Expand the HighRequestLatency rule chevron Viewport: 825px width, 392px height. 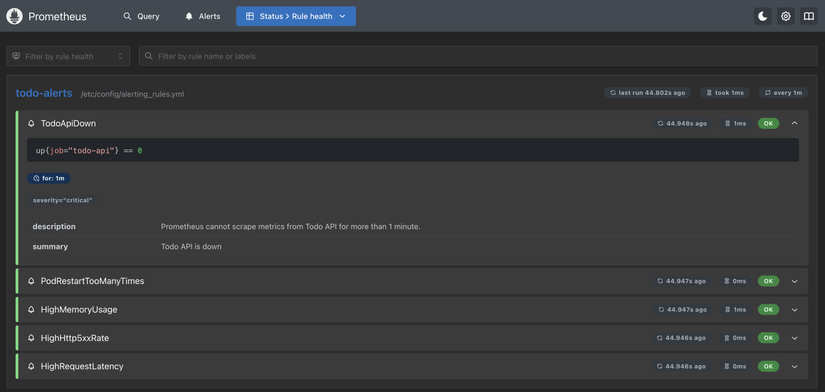pyautogui.click(x=794, y=366)
